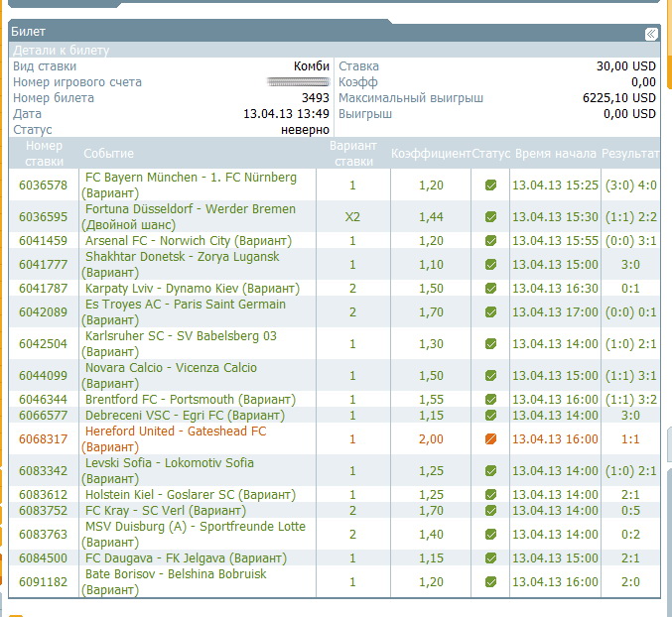
Task: Click bet number 6091182
Action: 43,582
